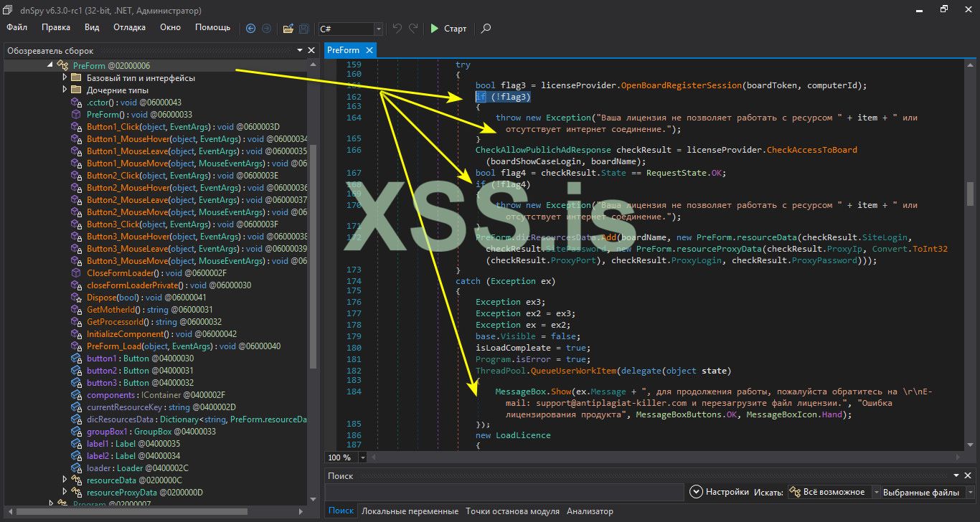
Task: Open the 100 % zoom dropdown
Action: pos(362,457)
